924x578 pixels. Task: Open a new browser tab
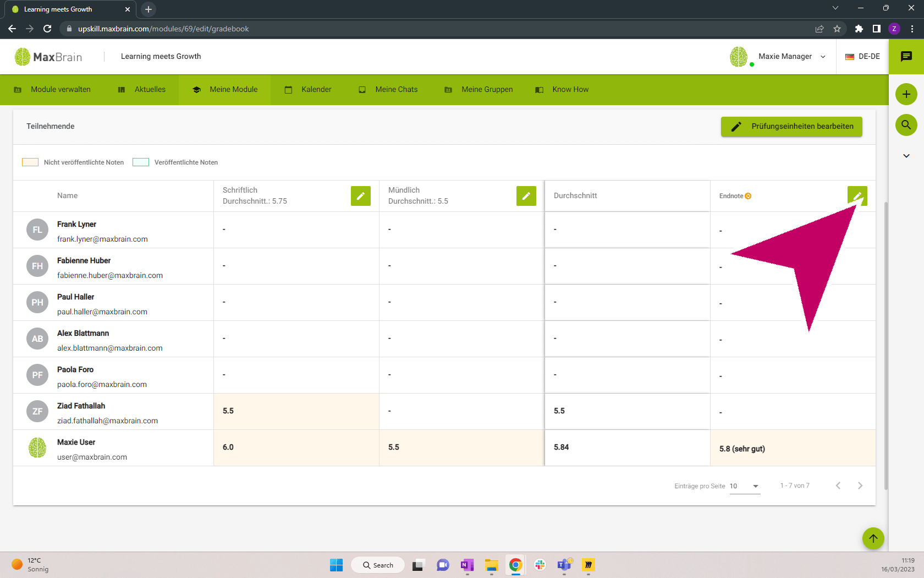click(148, 9)
